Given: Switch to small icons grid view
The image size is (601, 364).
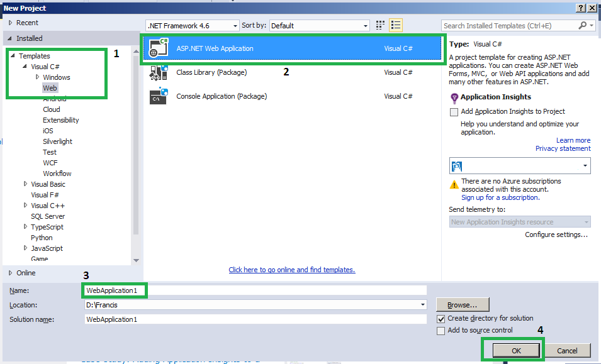Looking at the screenshot, I should tap(380, 25).
